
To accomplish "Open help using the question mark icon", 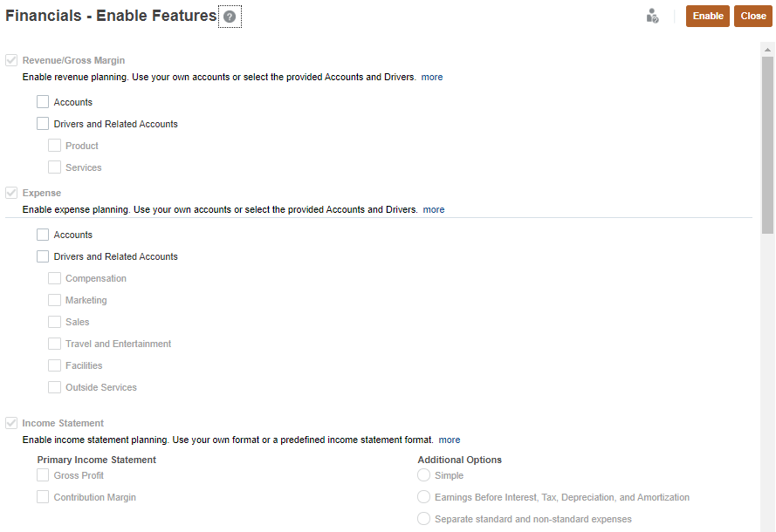I will 229,16.
